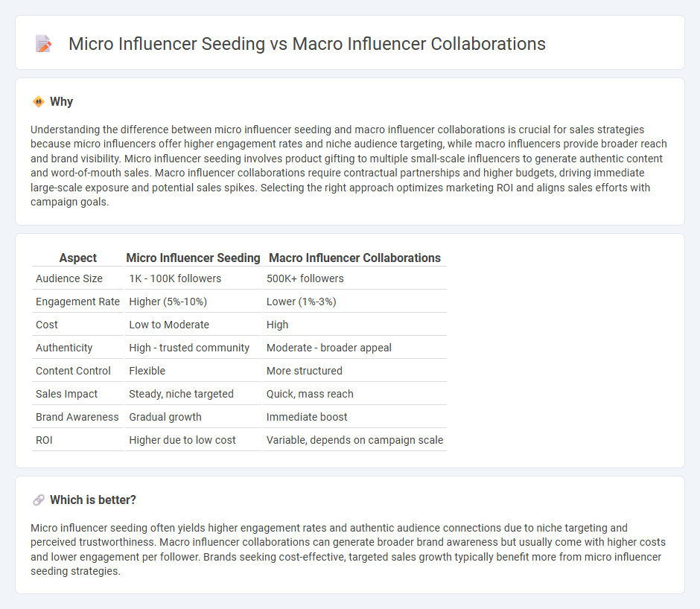This screenshot has height=609, width=700.
Task: Click 'Variable, depends on campaign scale' cell
Action: click(x=355, y=440)
